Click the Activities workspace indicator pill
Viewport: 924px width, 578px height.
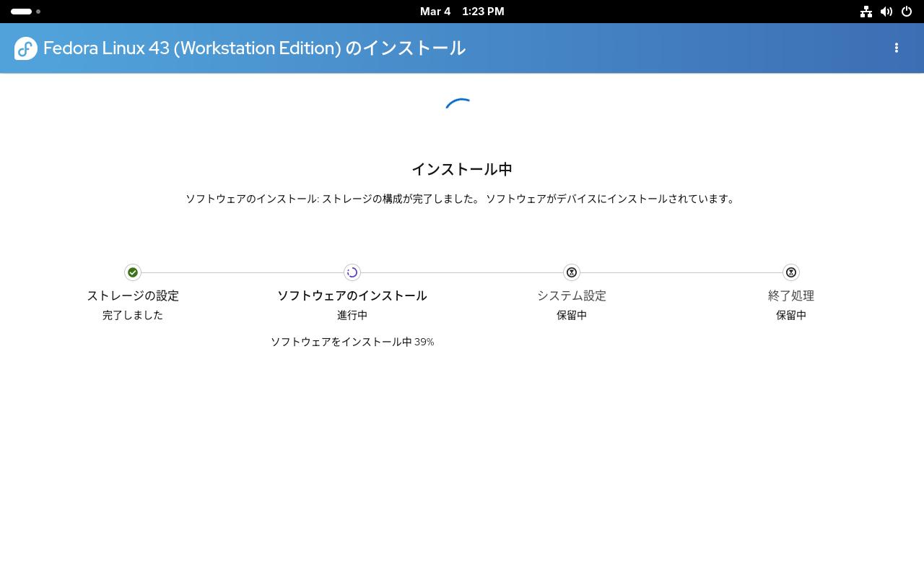click(22, 12)
